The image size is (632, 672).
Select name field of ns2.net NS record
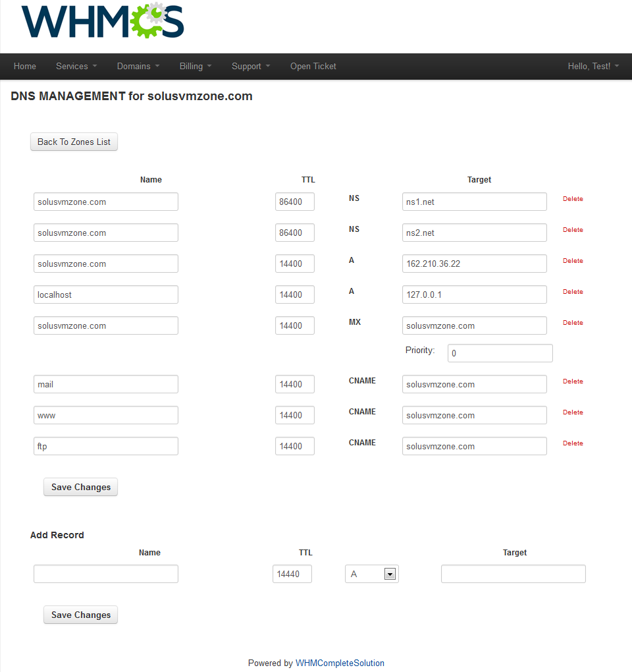click(x=106, y=233)
